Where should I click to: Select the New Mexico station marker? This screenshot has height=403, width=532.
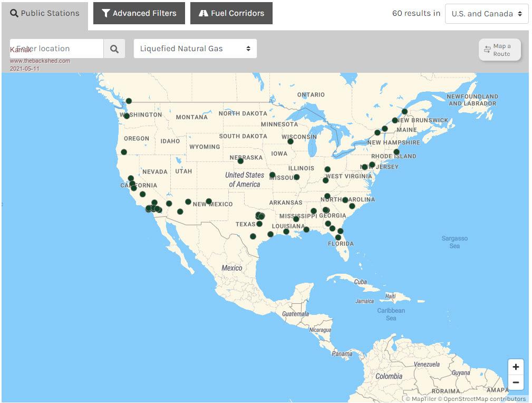click(x=209, y=201)
